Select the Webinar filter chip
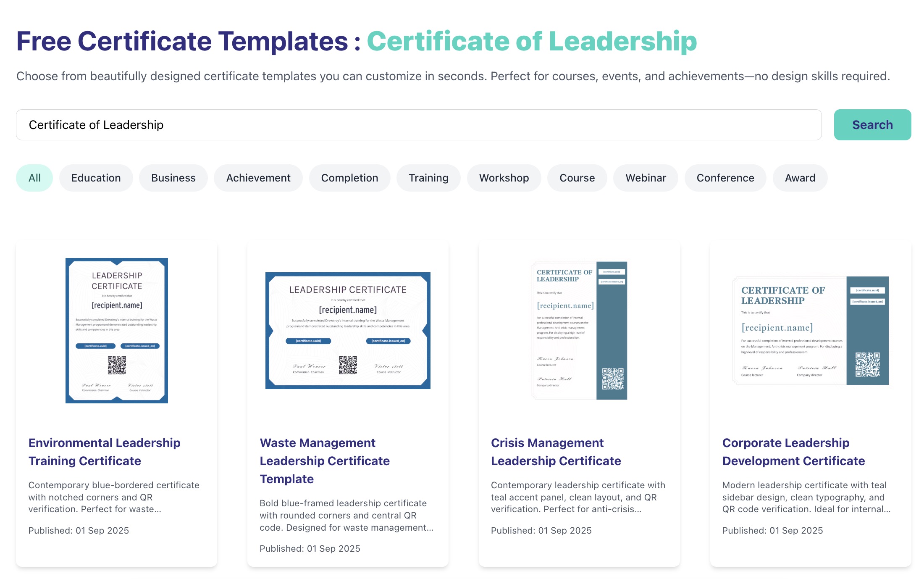The height and width of the screenshot is (579, 924). coord(645,178)
